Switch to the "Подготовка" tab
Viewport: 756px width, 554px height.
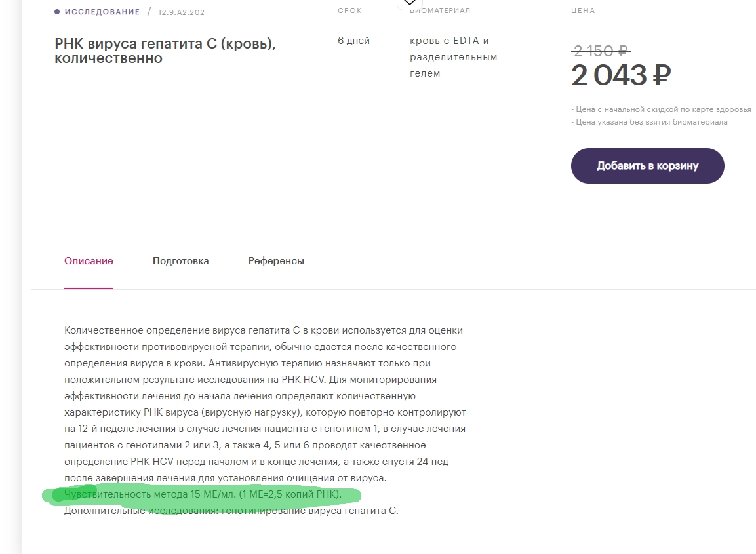coord(180,261)
